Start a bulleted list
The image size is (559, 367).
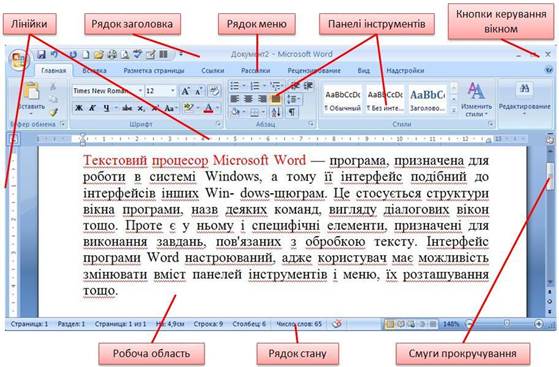point(235,86)
